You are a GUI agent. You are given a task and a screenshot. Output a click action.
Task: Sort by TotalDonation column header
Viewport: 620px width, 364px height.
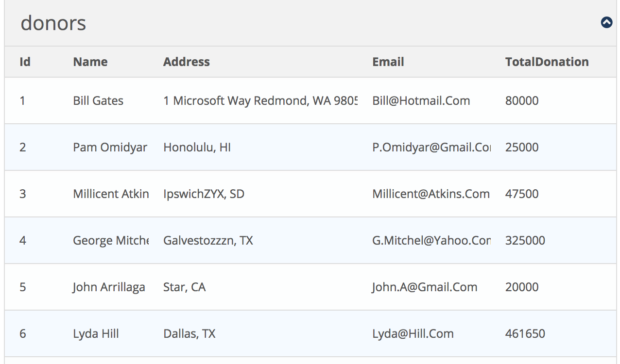pyautogui.click(x=547, y=62)
